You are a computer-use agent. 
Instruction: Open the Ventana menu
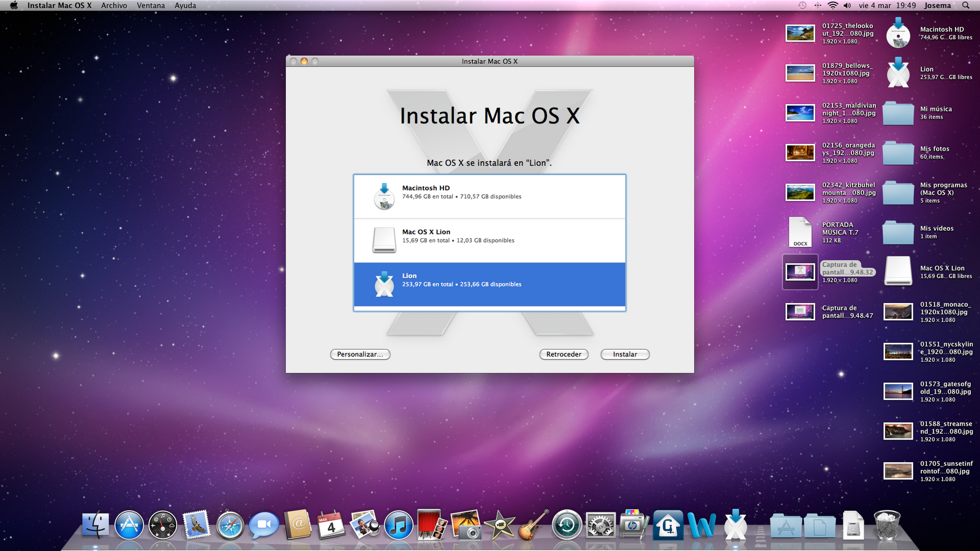coord(151,6)
